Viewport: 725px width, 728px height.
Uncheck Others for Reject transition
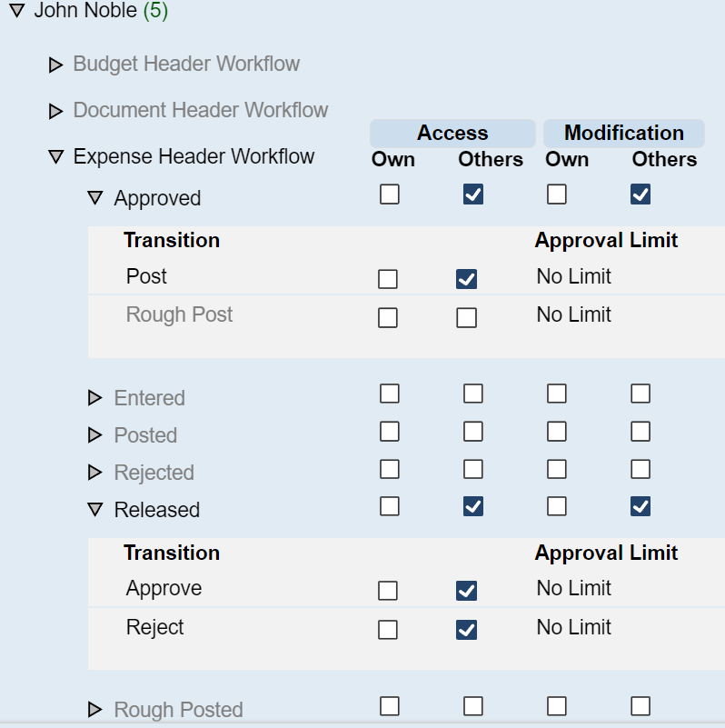pyautogui.click(x=467, y=629)
